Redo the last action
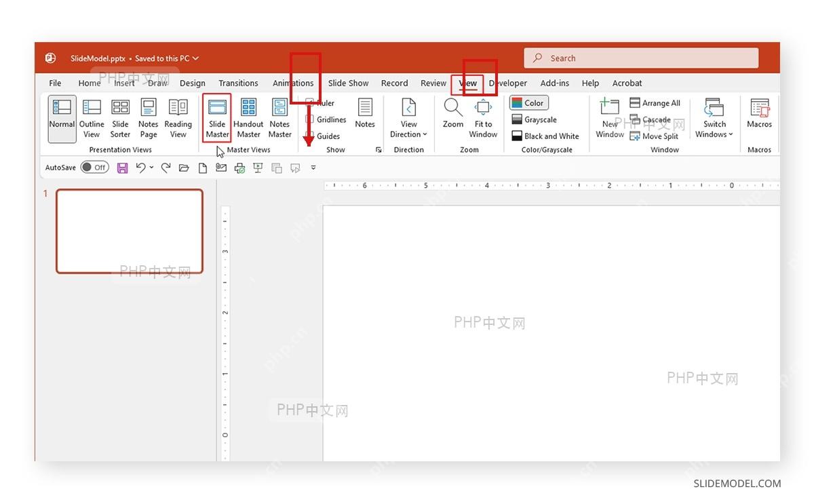The height and width of the screenshot is (504, 814). (166, 168)
